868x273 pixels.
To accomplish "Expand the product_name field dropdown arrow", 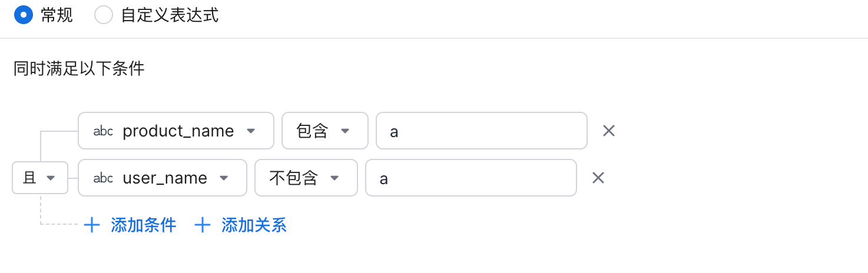I will click(251, 131).
